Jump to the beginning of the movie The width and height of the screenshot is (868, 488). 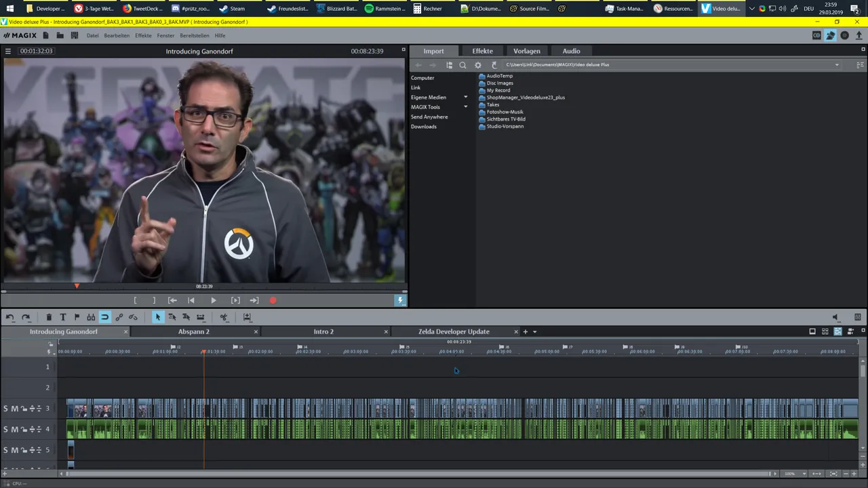191,300
